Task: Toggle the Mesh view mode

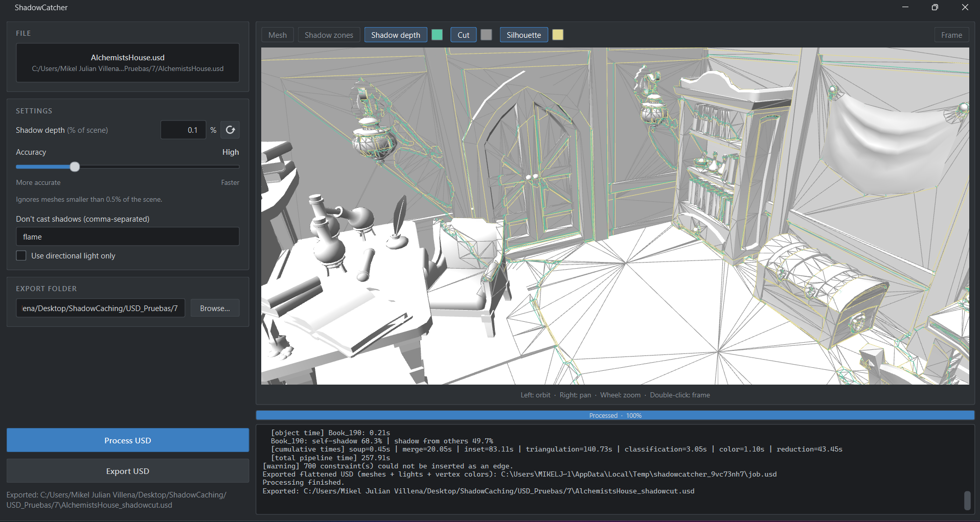Action: point(278,35)
